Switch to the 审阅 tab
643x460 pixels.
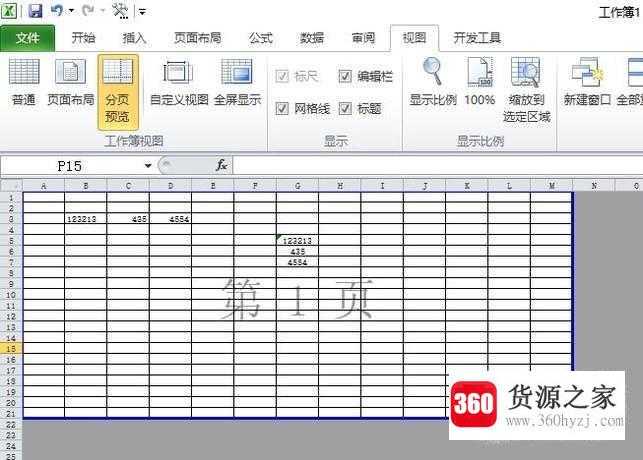[x=363, y=38]
